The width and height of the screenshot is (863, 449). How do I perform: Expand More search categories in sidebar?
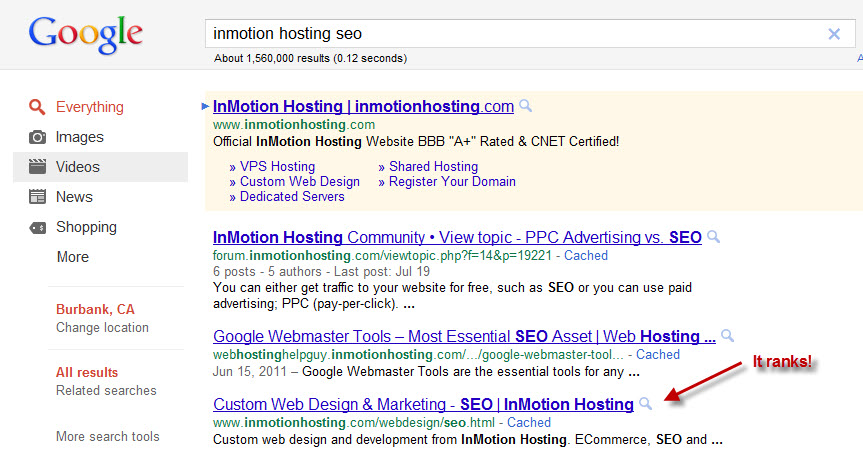pos(73,257)
